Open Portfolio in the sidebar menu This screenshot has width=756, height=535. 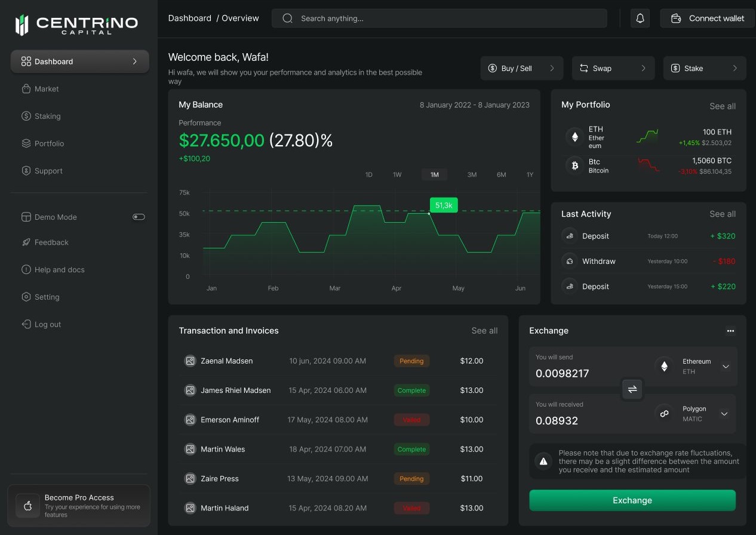[x=49, y=144]
